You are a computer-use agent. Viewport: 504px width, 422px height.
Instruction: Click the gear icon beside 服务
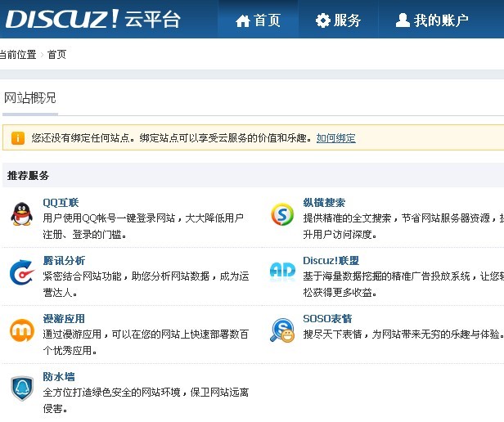pos(322,20)
